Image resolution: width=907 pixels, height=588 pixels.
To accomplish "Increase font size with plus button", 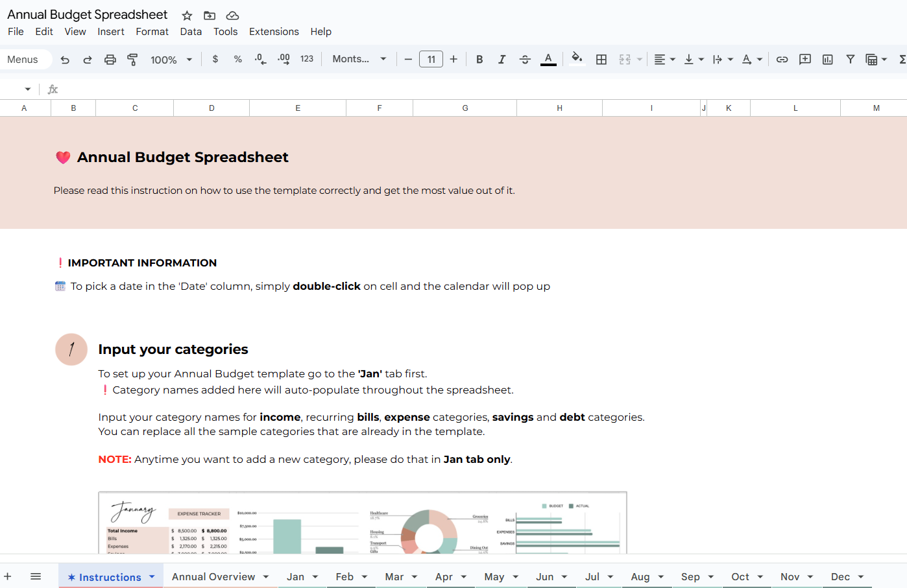I will point(453,59).
